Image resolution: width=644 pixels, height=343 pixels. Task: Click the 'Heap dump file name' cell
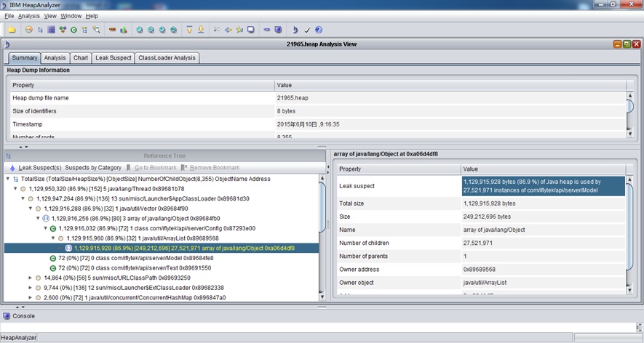142,98
